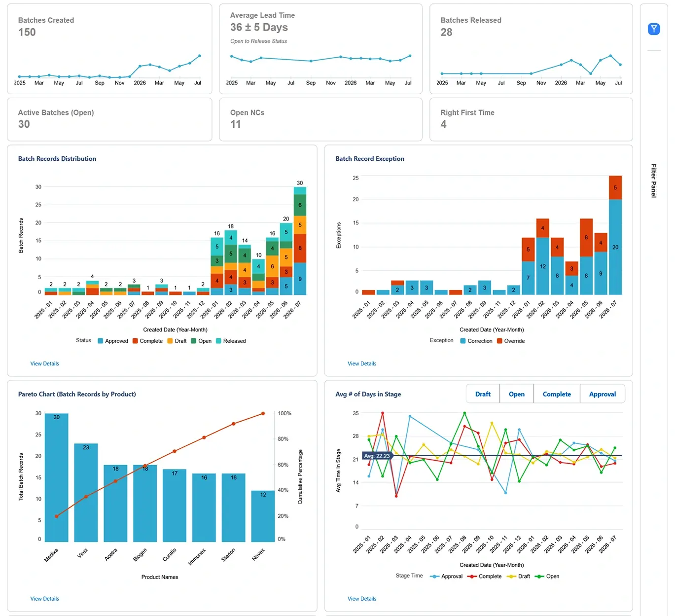The image size is (675, 616).
Task: Select the Novex bar labeled 12
Action: (263, 516)
